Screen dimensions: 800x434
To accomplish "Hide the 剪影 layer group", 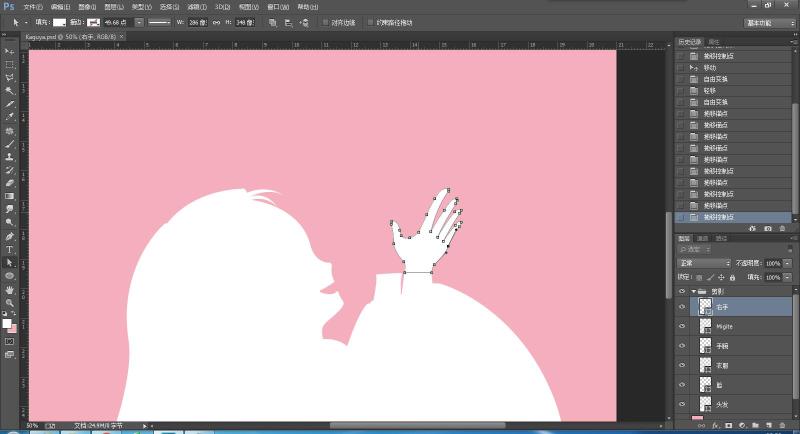I will coord(682,291).
